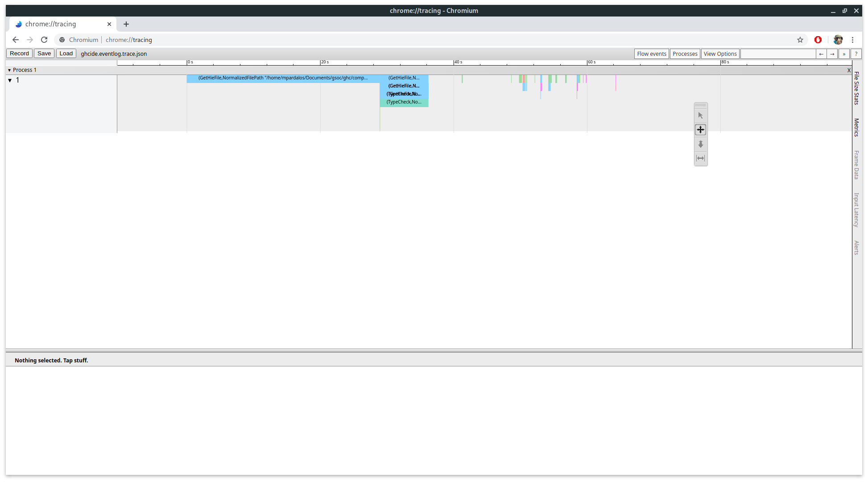Click the View Options button icon
This screenshot has height=482, width=868.
[x=720, y=54]
